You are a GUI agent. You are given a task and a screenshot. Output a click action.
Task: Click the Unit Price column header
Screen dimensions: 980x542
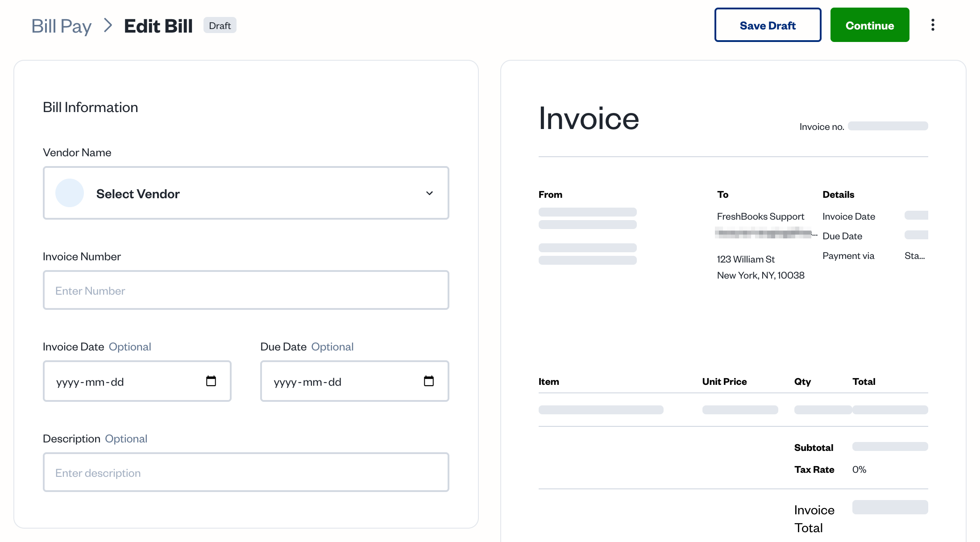[x=724, y=382]
